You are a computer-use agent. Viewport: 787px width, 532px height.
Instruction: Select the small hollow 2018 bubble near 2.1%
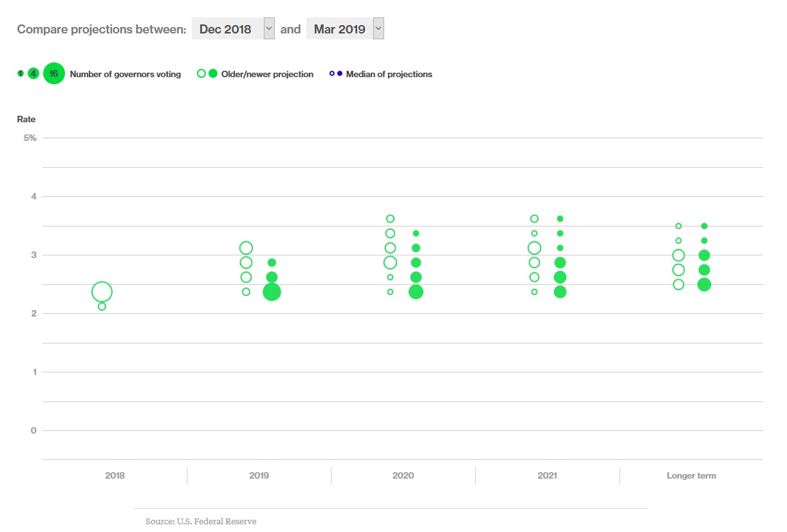coord(102,306)
